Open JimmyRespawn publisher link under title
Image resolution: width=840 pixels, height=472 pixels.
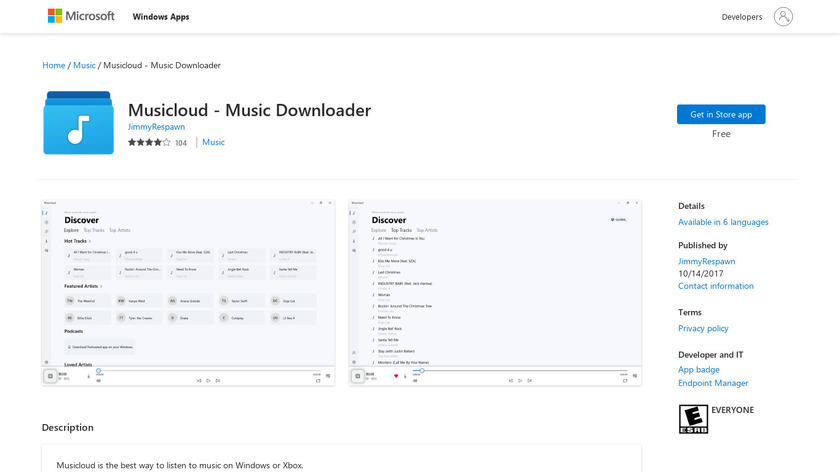tap(156, 127)
